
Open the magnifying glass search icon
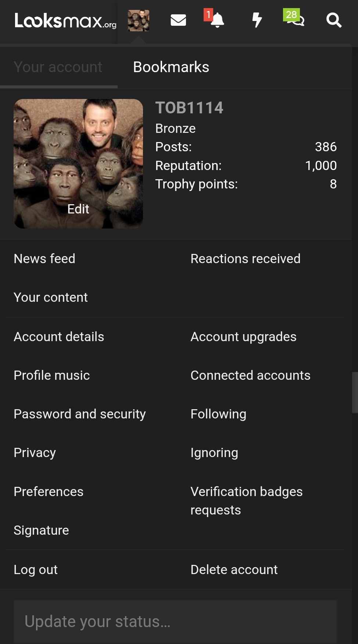pos(334,20)
